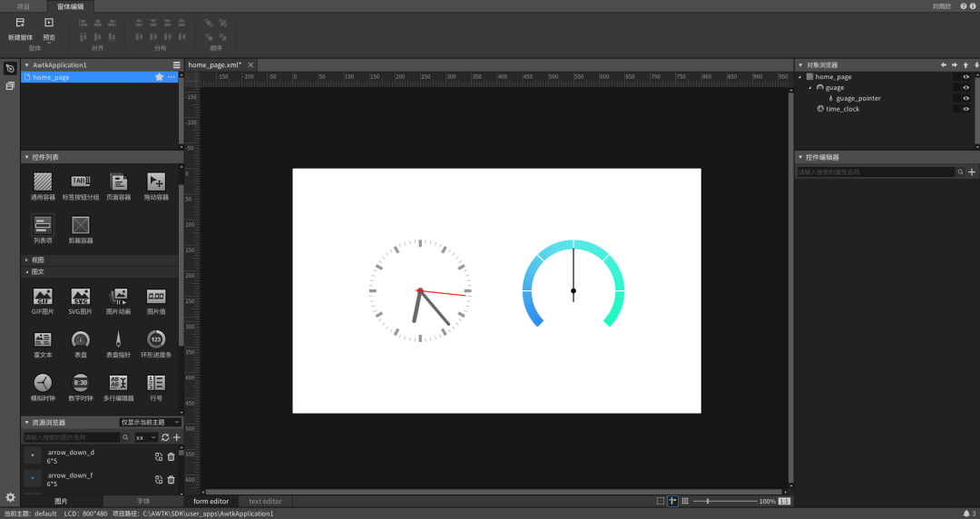
Task: Reset zoom with 1:1 button
Action: [784, 501]
